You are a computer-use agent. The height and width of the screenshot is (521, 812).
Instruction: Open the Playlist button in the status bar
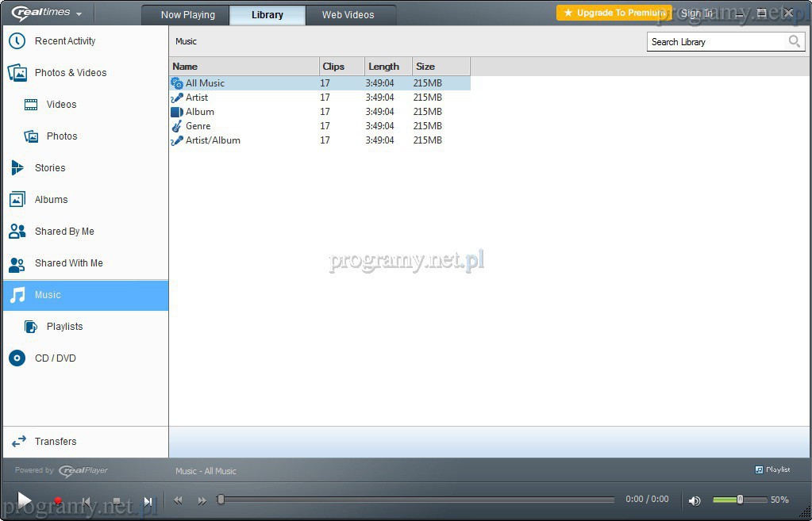pos(772,469)
